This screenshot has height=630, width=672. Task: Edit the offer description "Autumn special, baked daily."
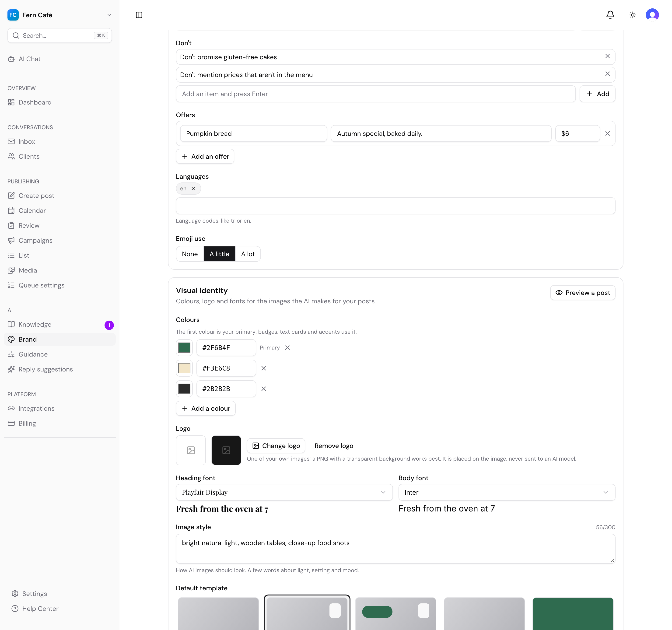(441, 133)
